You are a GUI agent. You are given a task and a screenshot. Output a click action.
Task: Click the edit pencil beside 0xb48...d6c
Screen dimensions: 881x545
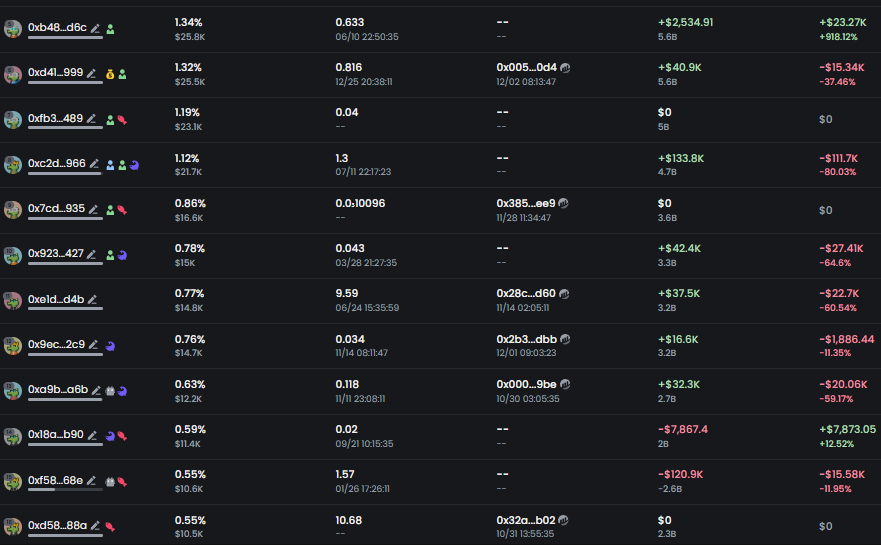96,29
